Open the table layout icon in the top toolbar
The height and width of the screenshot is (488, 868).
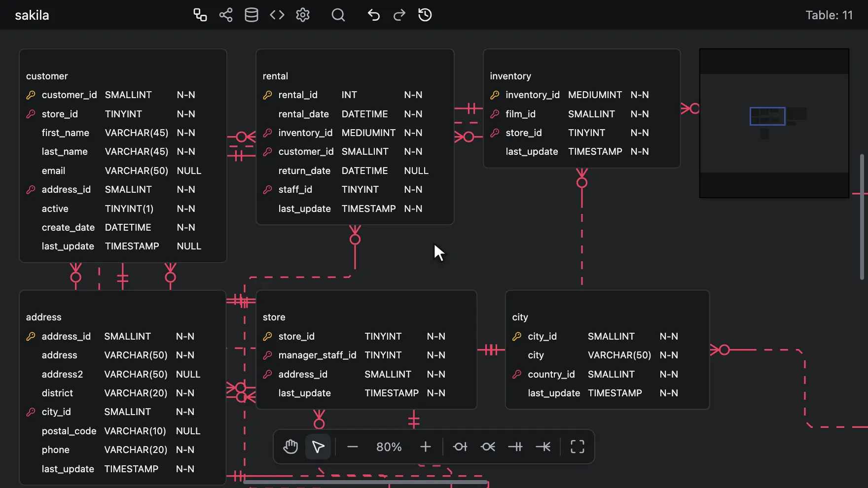click(x=200, y=15)
